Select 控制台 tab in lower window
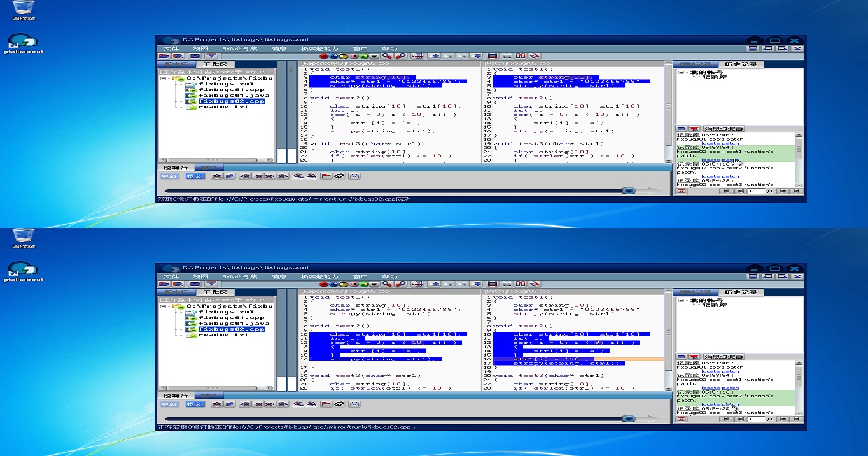 pyautogui.click(x=174, y=395)
